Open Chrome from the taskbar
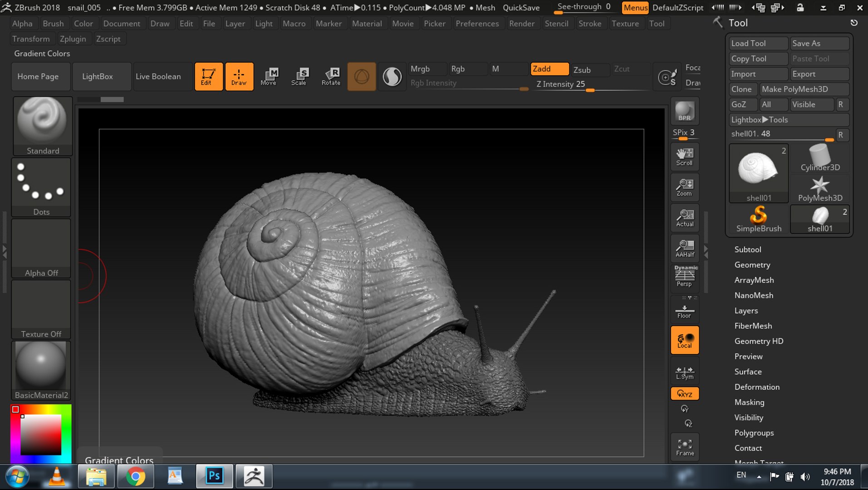 click(x=135, y=476)
